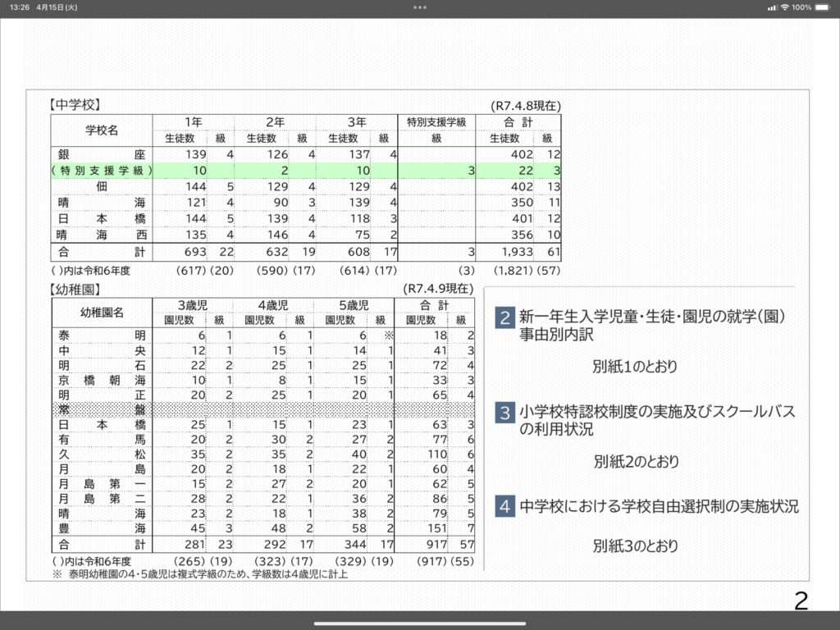This screenshot has height=630, width=840.
Task: Tap the 4歳児 column header
Action: 273,305
